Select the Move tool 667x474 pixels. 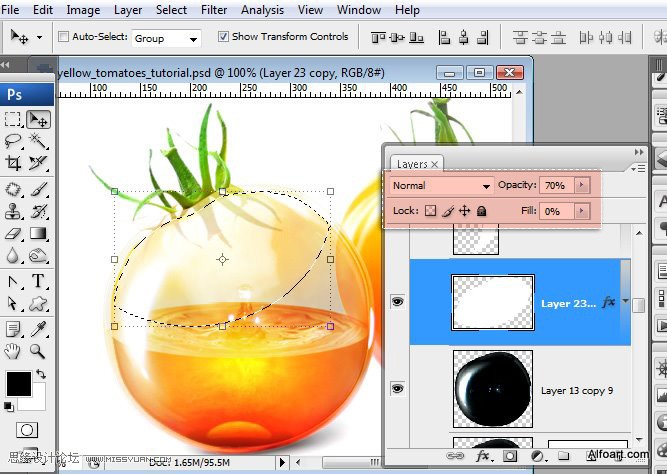pyautogui.click(x=38, y=119)
